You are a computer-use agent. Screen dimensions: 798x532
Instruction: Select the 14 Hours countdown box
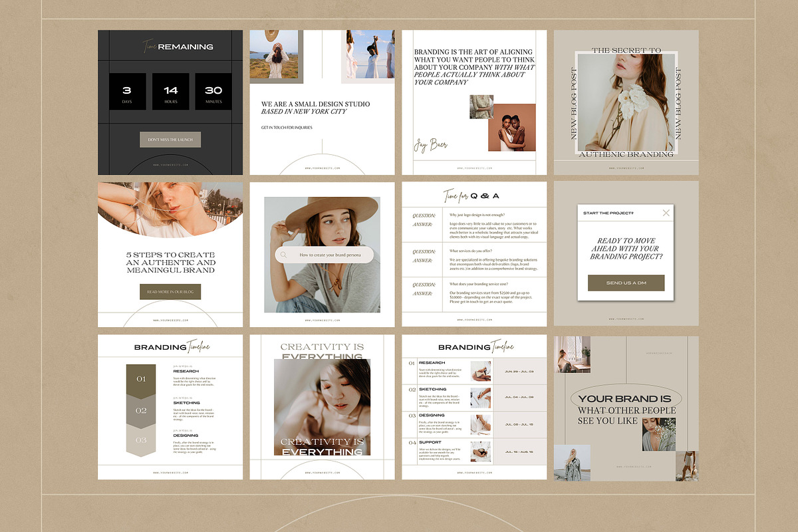(x=171, y=92)
